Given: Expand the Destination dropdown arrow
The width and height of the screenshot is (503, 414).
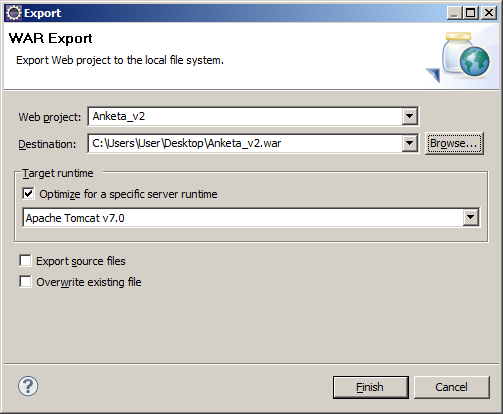Looking at the screenshot, I should [409, 143].
